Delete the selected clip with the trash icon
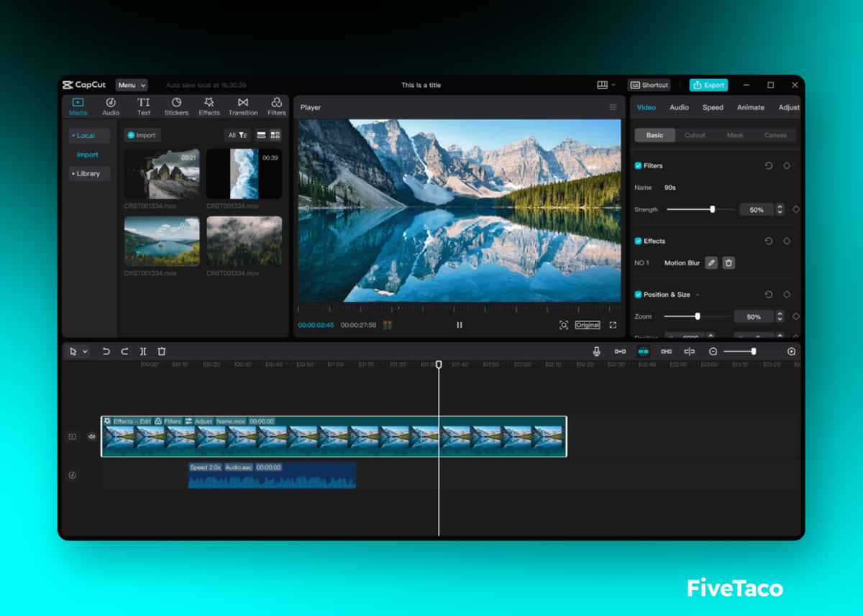Image resolution: width=863 pixels, height=616 pixels. (162, 351)
